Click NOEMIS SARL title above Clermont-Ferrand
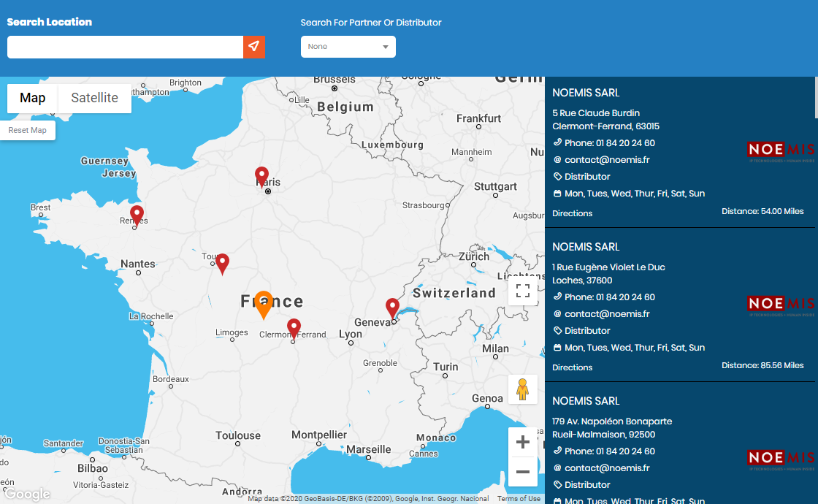The height and width of the screenshot is (504, 818). pos(586,93)
